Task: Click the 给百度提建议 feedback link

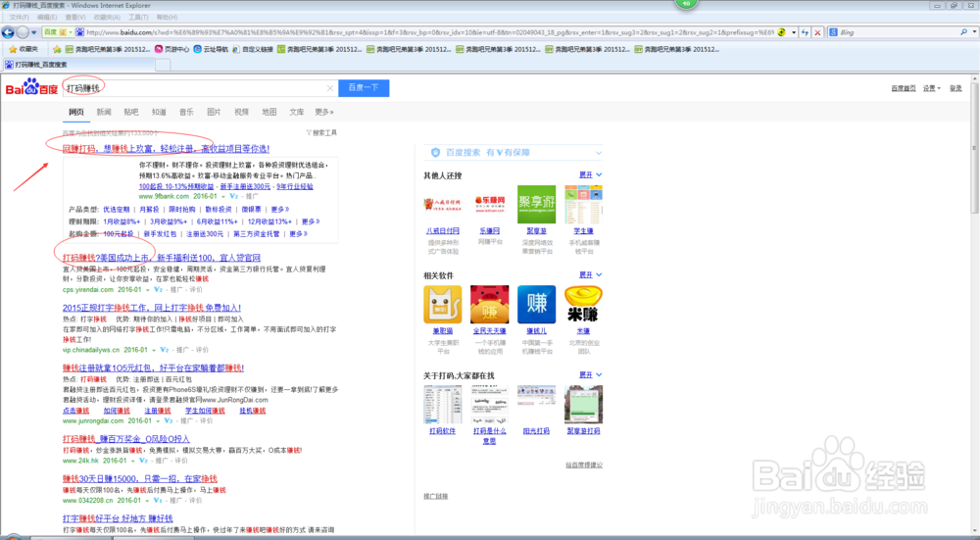Action: click(x=584, y=465)
